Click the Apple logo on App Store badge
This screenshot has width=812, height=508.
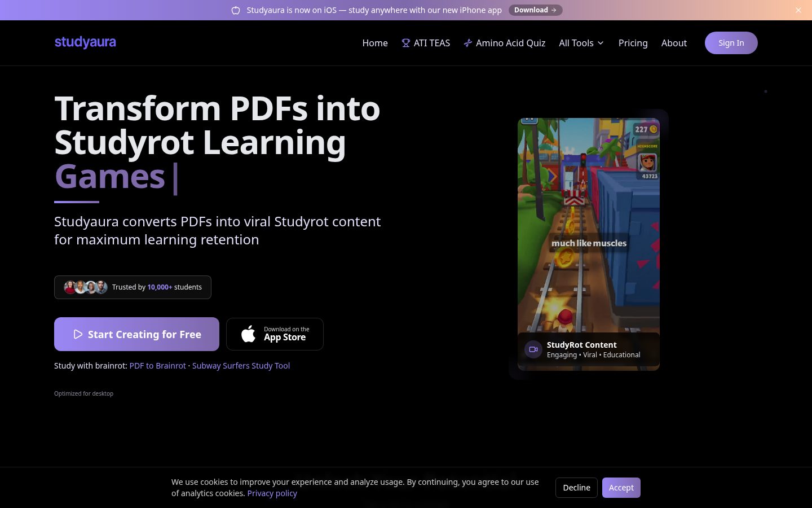point(248,334)
